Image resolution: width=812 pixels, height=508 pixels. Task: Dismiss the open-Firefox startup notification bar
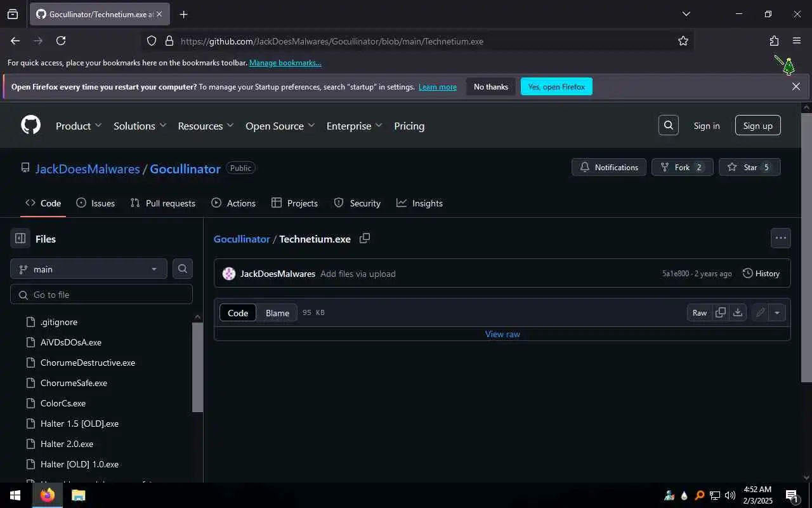(796, 86)
